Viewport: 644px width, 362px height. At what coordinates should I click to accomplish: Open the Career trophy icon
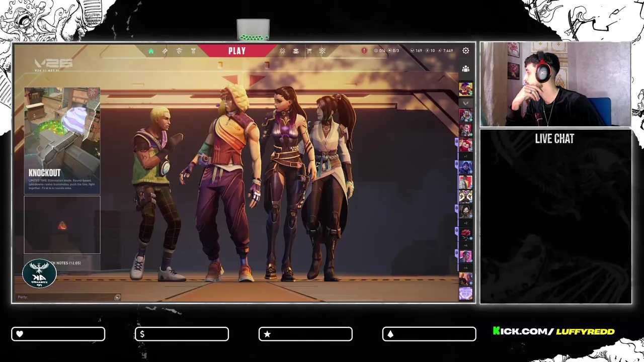point(193,51)
